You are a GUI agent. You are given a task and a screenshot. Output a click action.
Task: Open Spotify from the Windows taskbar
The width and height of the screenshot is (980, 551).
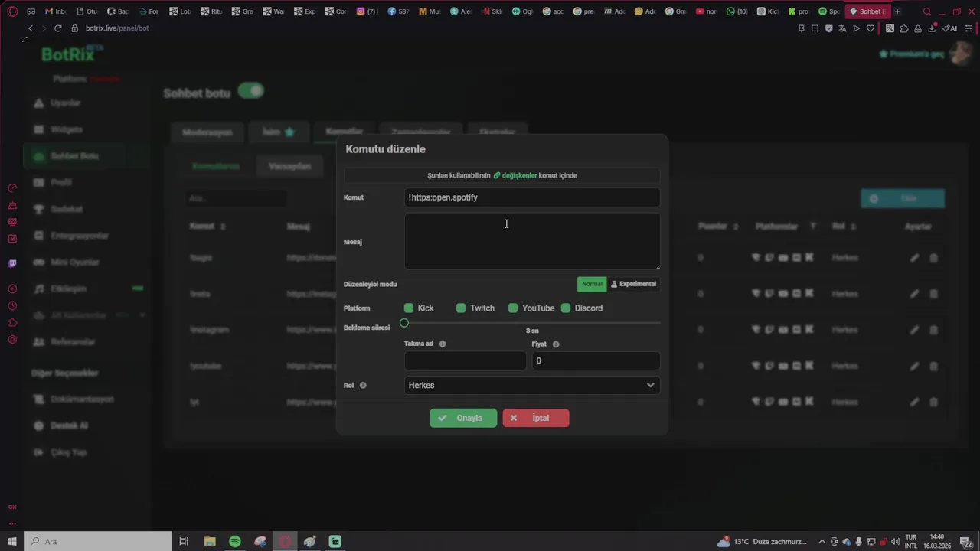pyautogui.click(x=235, y=541)
